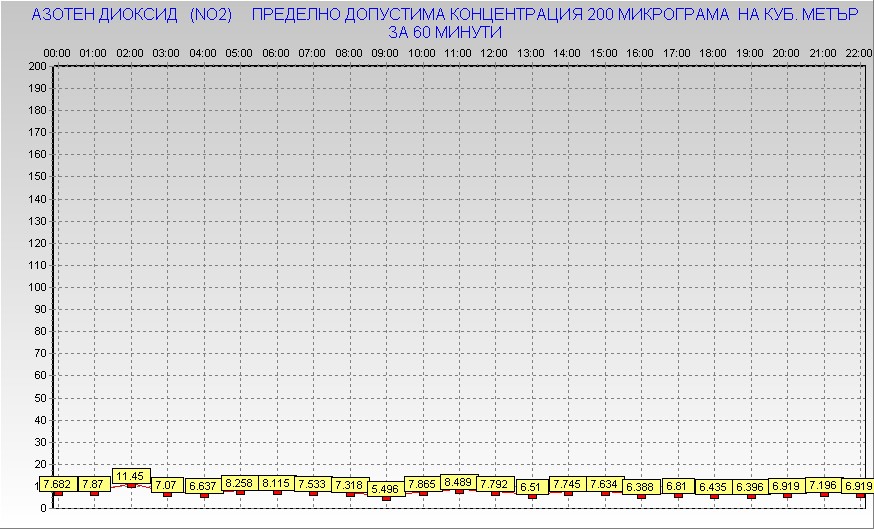Viewport: 874px width, 529px height.
Task: Select the 7.682 label at 00:00
Action: click(x=57, y=484)
